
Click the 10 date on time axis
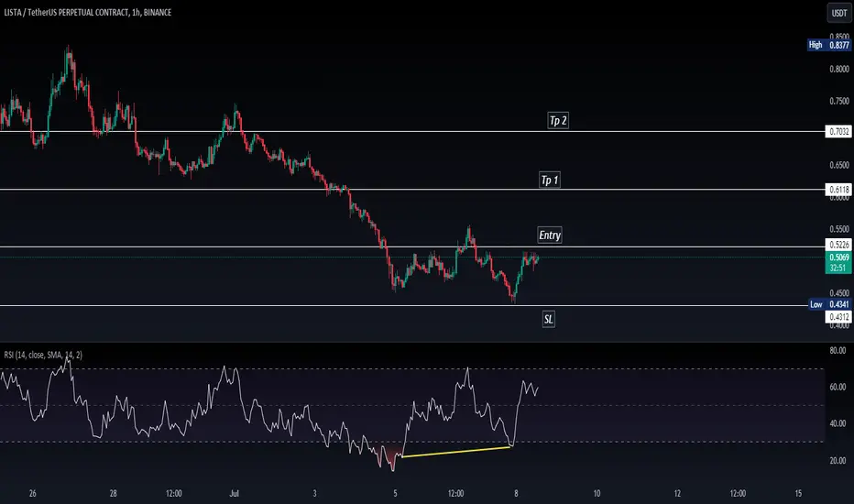[597, 494]
